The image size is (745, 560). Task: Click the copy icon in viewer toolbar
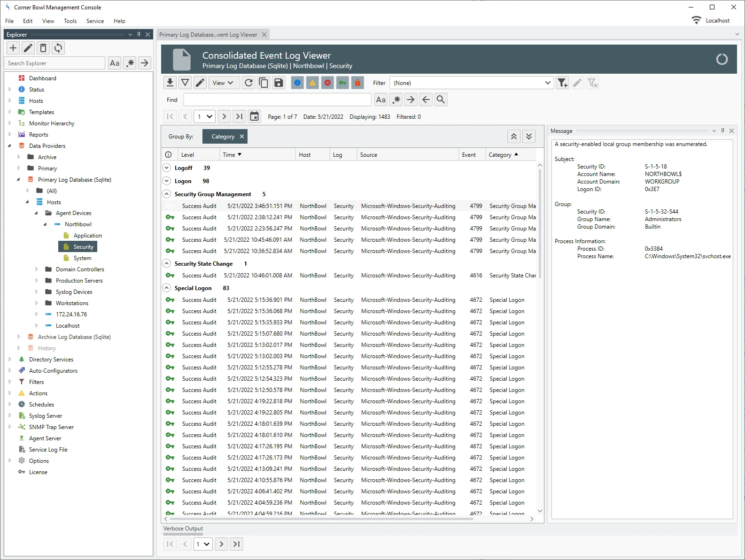(264, 83)
